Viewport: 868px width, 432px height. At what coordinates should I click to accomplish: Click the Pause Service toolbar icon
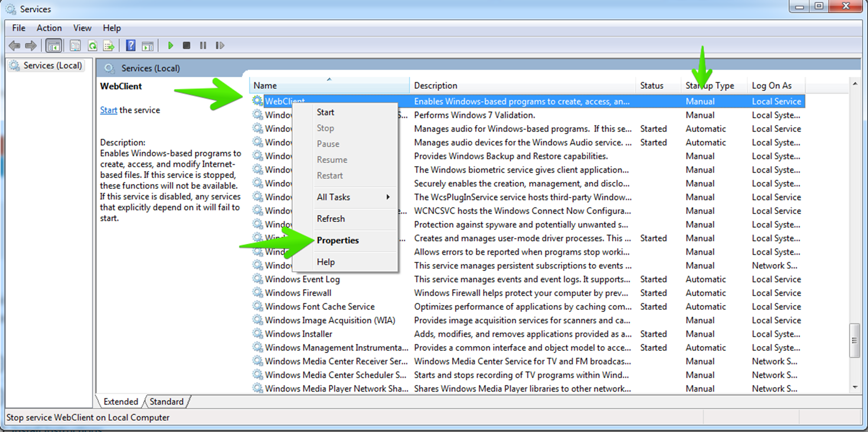203,45
